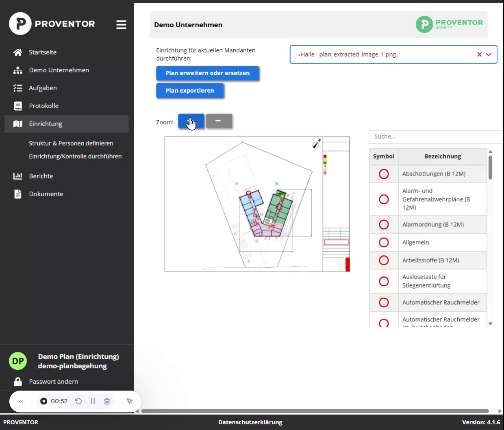The image size is (504, 430).
Task: Click the Suche search field
Action: click(436, 137)
